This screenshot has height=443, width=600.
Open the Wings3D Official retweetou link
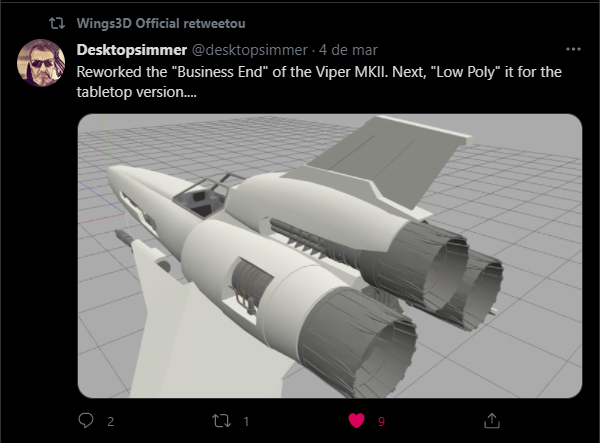tap(161, 23)
